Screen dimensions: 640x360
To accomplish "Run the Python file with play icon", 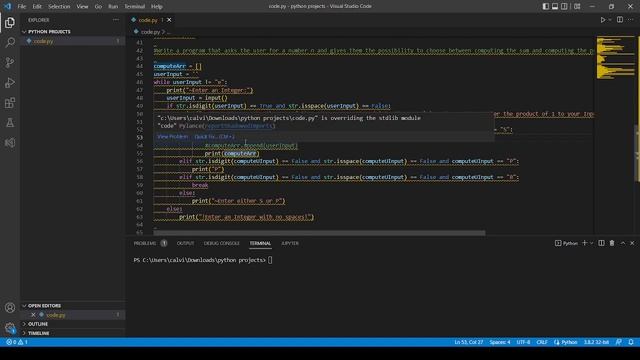I will (x=602, y=20).
